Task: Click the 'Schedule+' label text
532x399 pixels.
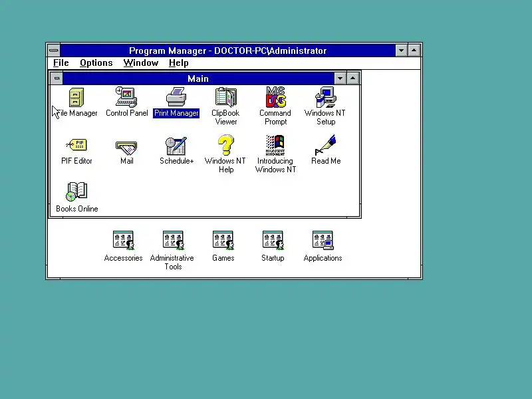Action: point(177,161)
